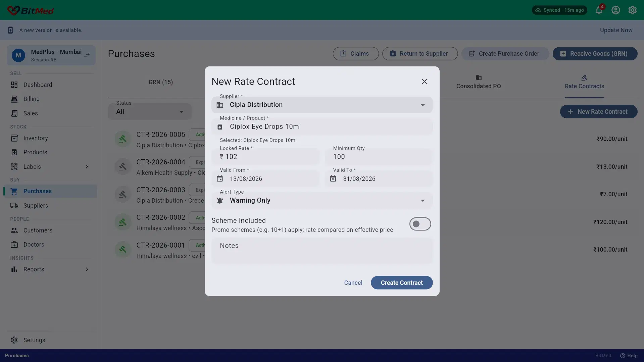Open the settings gear in header
Viewport: 644px width, 362px height.
633,10
